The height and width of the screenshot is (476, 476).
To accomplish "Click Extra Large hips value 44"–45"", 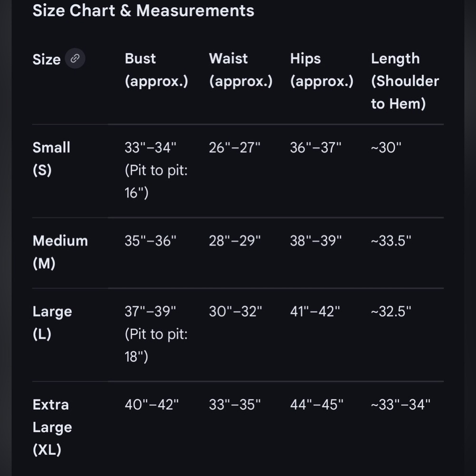I will pyautogui.click(x=317, y=405).
